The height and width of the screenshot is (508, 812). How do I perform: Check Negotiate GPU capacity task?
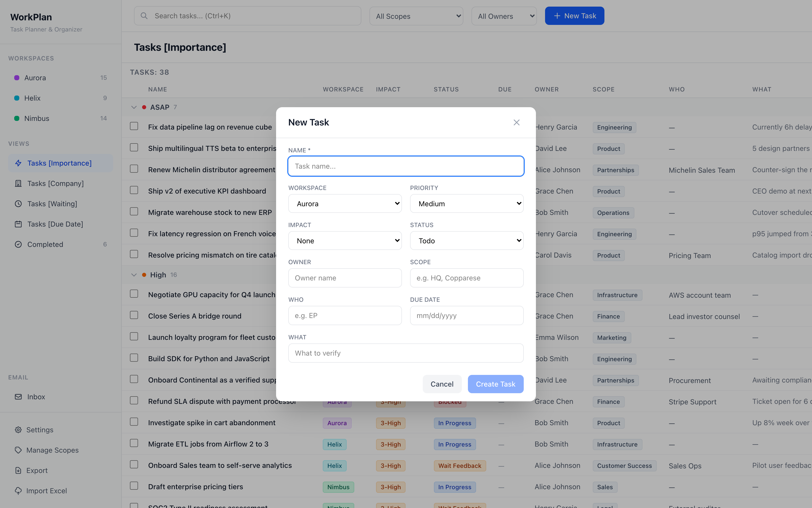[x=134, y=294]
